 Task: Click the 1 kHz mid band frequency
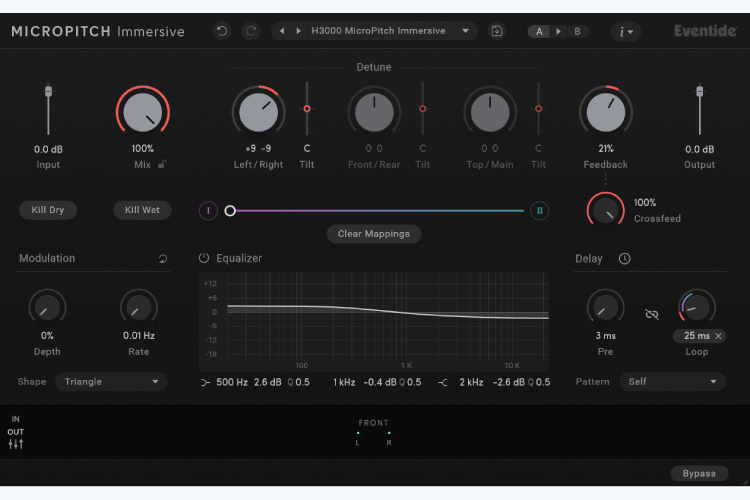(x=344, y=382)
